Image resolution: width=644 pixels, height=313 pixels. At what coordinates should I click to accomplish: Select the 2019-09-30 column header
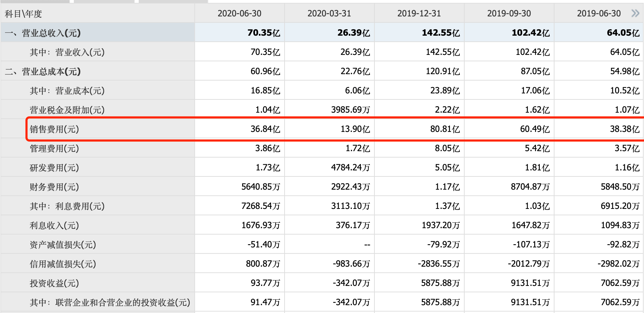click(x=509, y=14)
